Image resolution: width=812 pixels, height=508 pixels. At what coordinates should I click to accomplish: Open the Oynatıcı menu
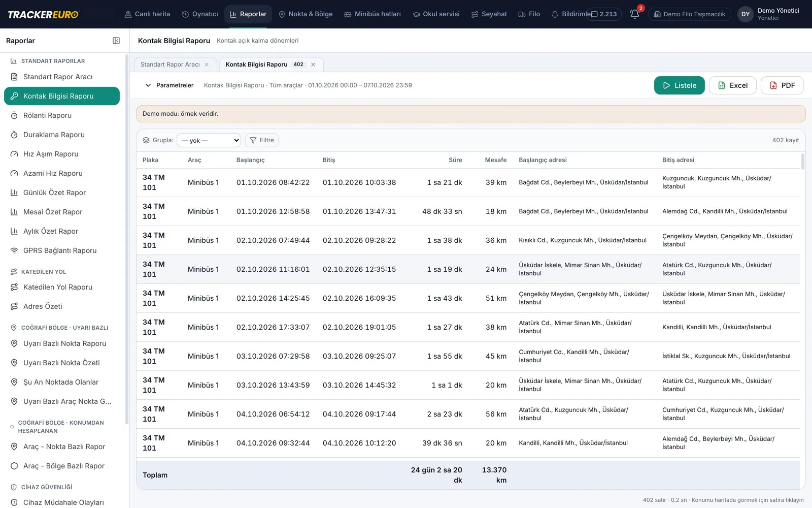click(x=200, y=14)
